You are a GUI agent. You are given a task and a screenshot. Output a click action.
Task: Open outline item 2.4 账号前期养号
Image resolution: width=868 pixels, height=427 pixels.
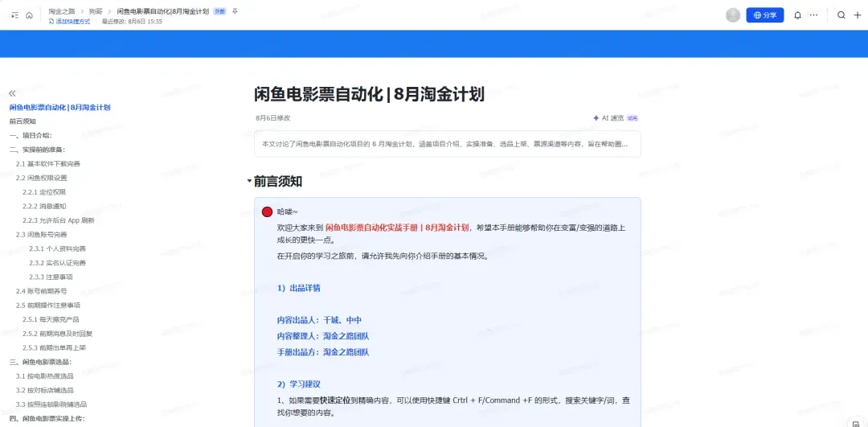(42, 291)
